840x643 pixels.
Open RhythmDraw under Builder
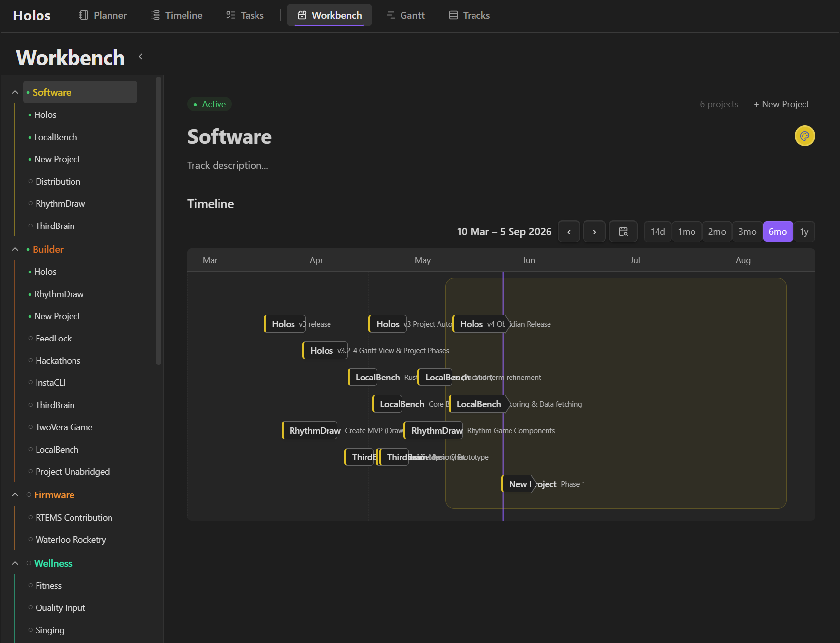tap(59, 294)
